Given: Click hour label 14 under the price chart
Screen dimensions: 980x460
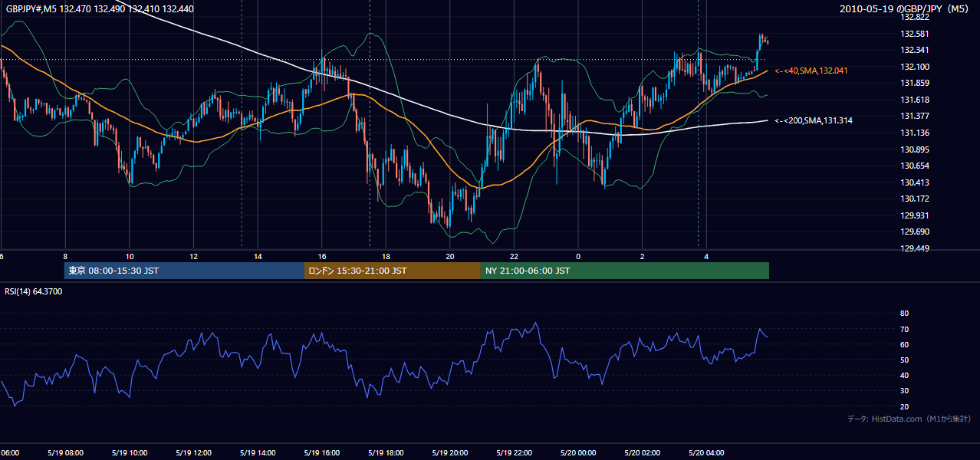Looking at the screenshot, I should pos(258,257).
